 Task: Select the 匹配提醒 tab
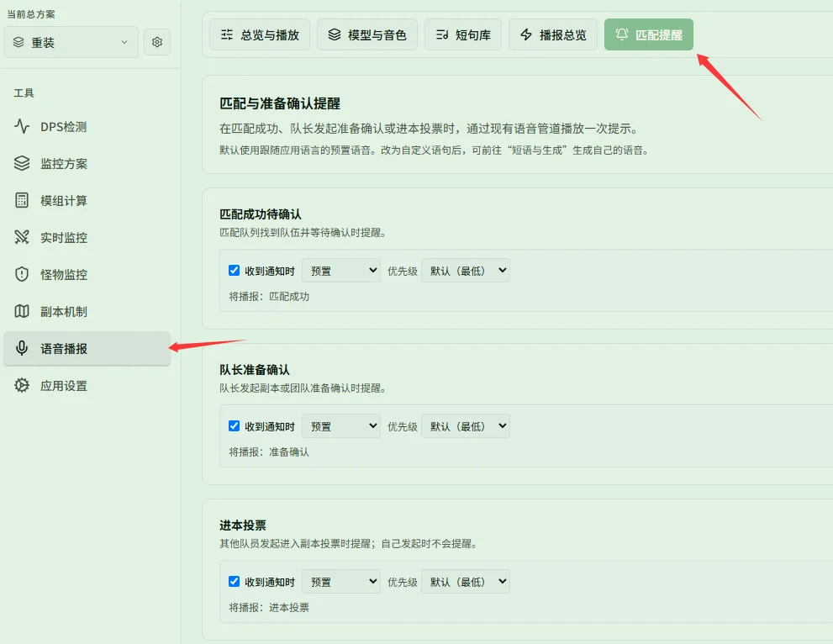pyautogui.click(x=649, y=34)
